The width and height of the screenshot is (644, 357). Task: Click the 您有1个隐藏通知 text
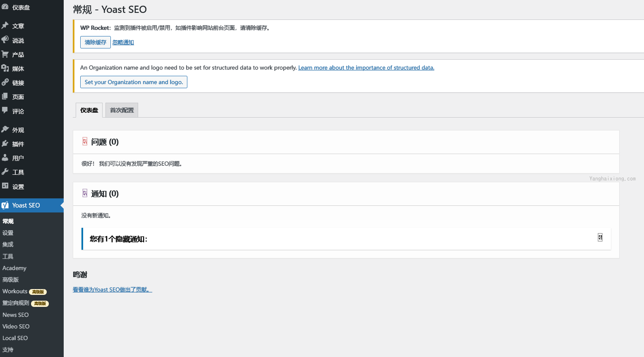(119, 239)
